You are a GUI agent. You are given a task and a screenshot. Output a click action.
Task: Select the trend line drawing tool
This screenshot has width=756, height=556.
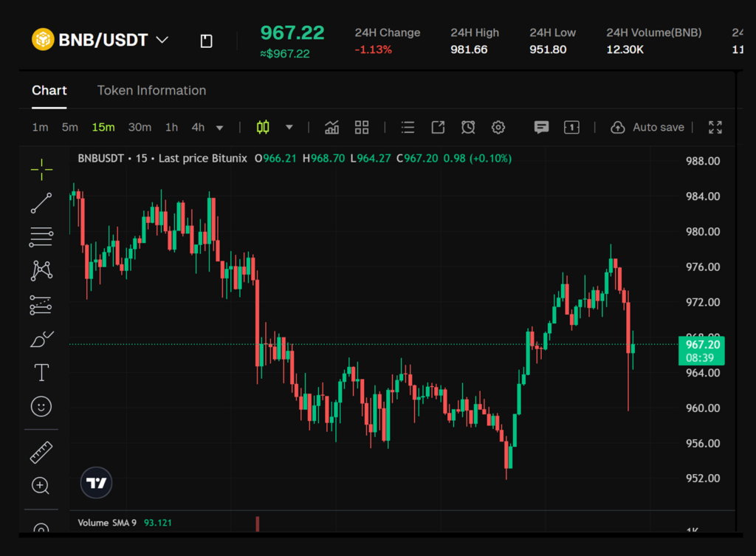tap(41, 203)
